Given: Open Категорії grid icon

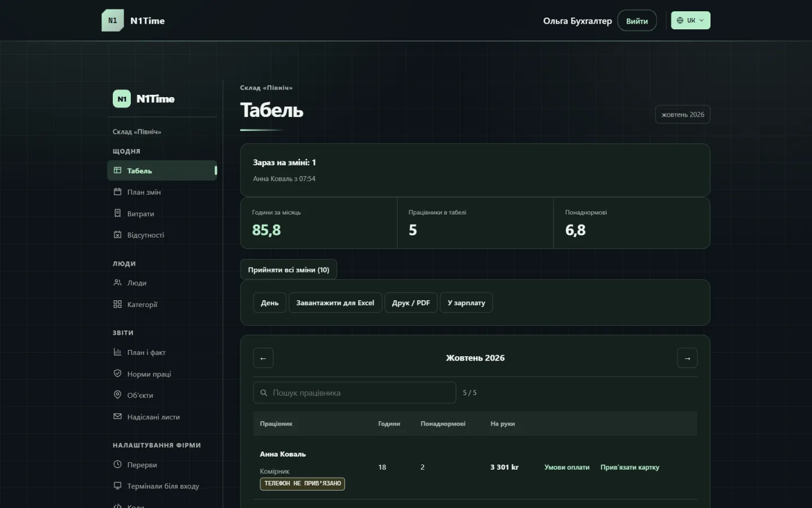Looking at the screenshot, I should click(x=117, y=304).
